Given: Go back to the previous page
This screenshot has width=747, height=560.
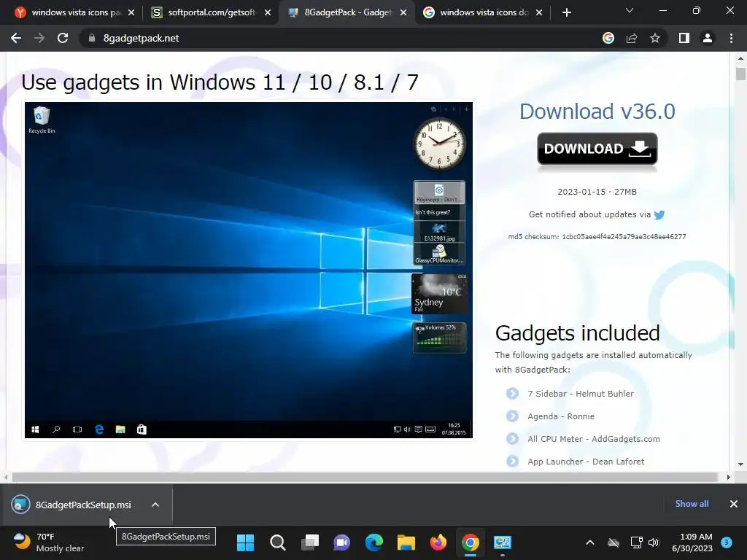Looking at the screenshot, I should [16, 38].
